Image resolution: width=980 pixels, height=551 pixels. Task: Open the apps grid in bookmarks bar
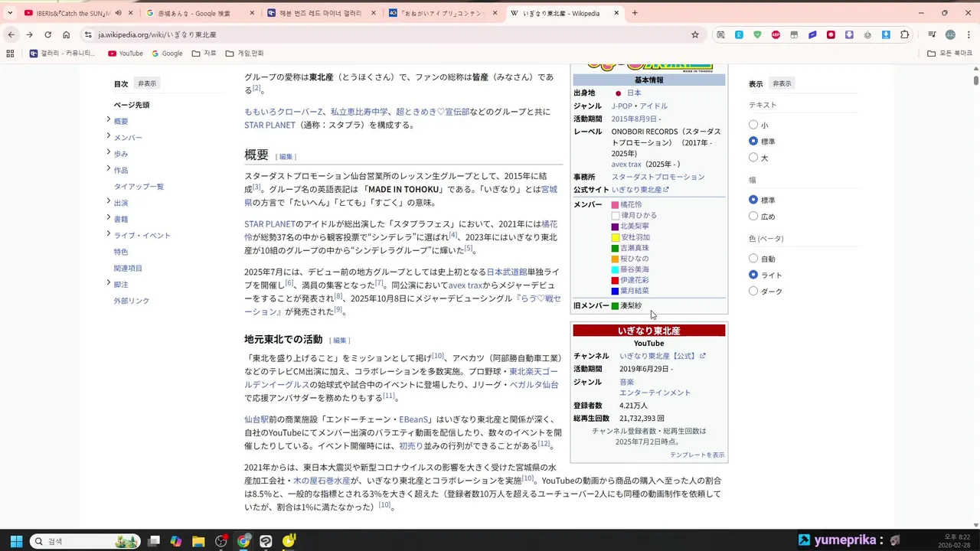pyautogui.click(x=10, y=54)
